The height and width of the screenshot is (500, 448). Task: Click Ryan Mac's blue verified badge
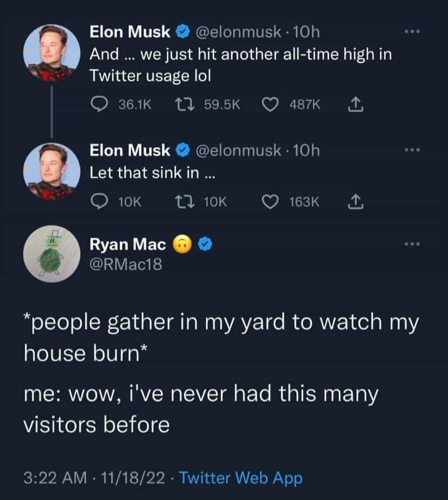204,245
